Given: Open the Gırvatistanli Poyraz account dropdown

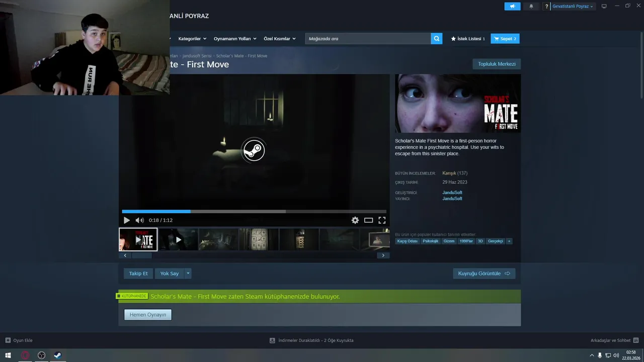Looking at the screenshot, I should (x=573, y=7).
